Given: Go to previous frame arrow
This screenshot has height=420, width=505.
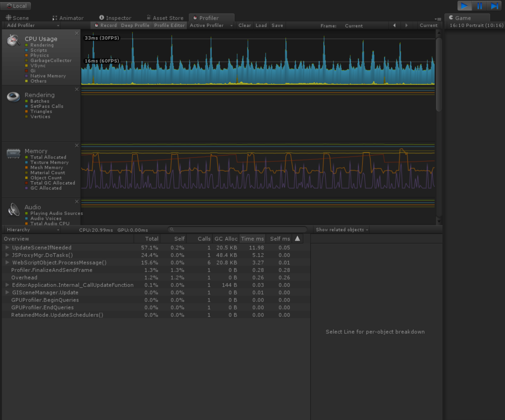Looking at the screenshot, I should [394, 26].
